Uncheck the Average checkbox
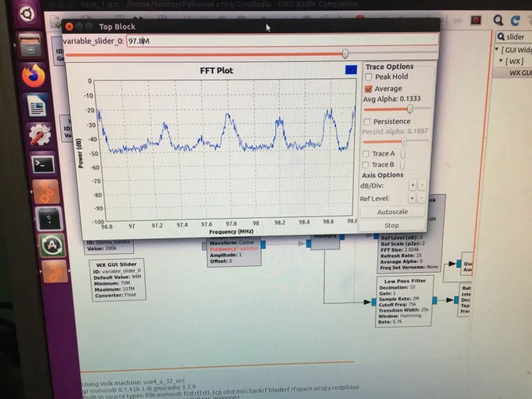The width and height of the screenshot is (532, 399). point(368,89)
